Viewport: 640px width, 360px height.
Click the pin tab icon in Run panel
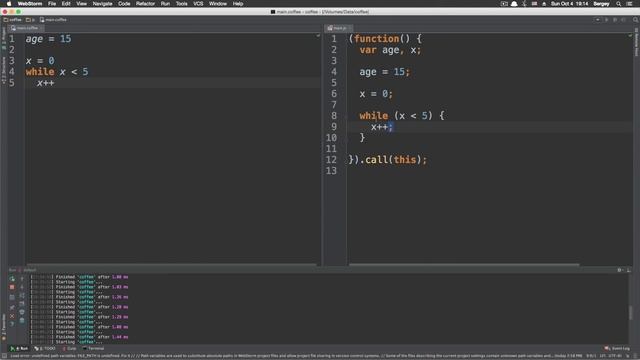tap(12, 307)
